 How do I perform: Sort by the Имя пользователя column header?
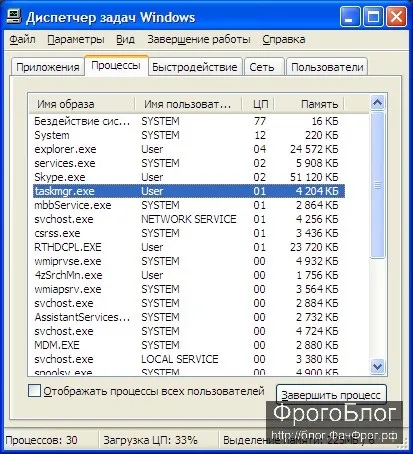click(188, 104)
